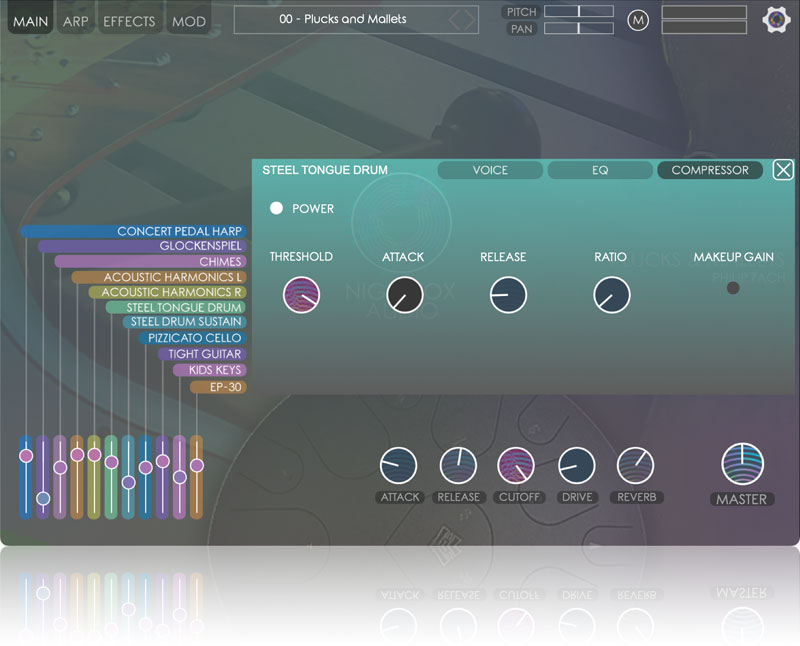Click the MASTER label
Image resolution: width=800 pixels, height=646 pixels.
pyautogui.click(x=742, y=499)
